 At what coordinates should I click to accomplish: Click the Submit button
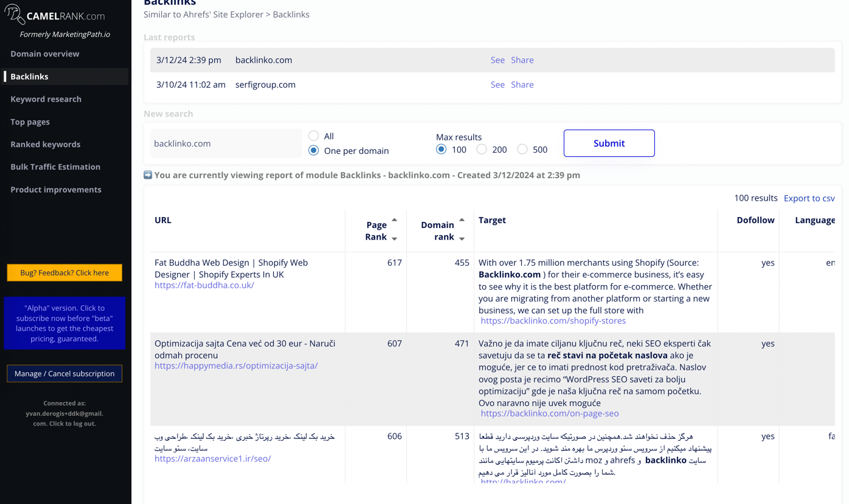click(609, 143)
